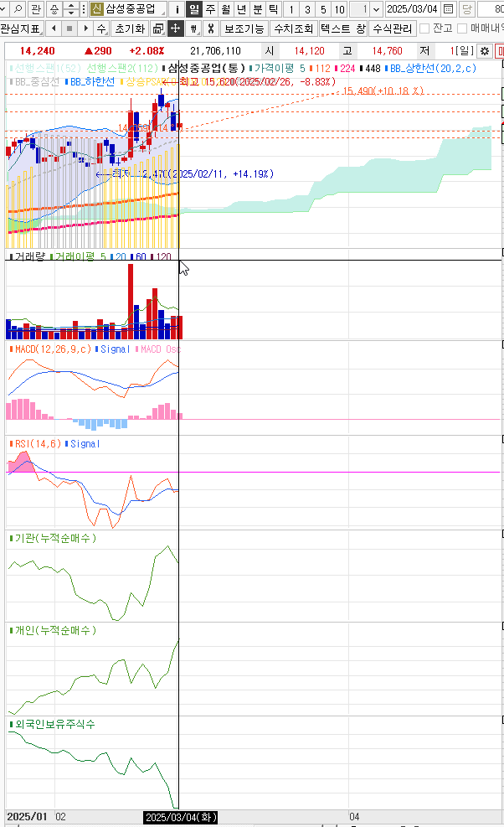Viewport: 504px width, 827px height.
Task: Click the magnifier search icon
Action: (x=18, y=9)
